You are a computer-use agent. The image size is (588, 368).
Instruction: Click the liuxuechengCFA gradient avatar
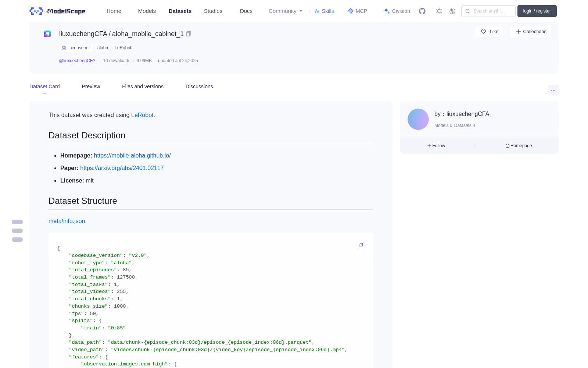(x=418, y=119)
